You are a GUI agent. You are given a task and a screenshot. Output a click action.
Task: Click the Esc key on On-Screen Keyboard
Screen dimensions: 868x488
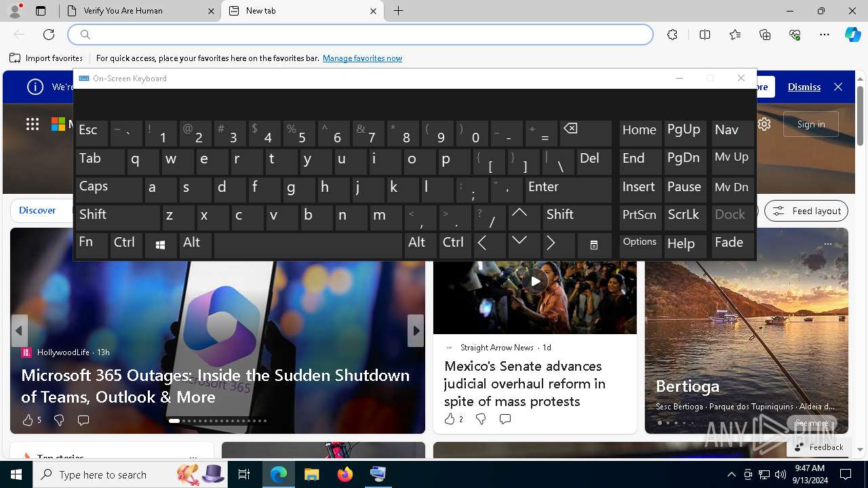point(92,134)
